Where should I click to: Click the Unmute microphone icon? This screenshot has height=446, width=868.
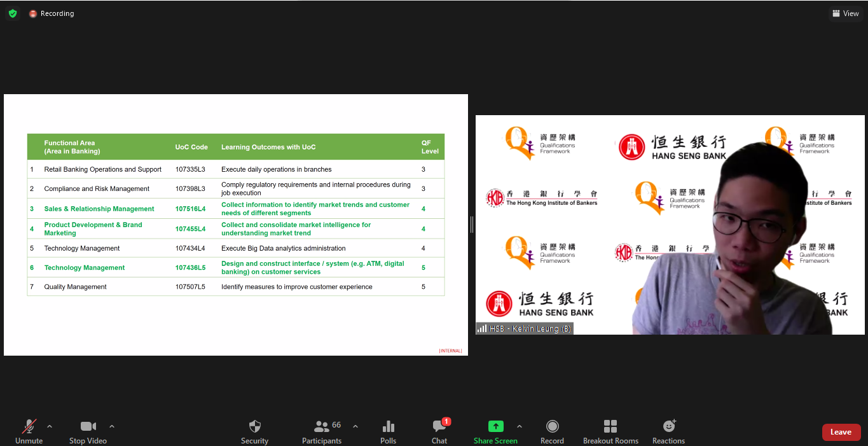[29, 426]
